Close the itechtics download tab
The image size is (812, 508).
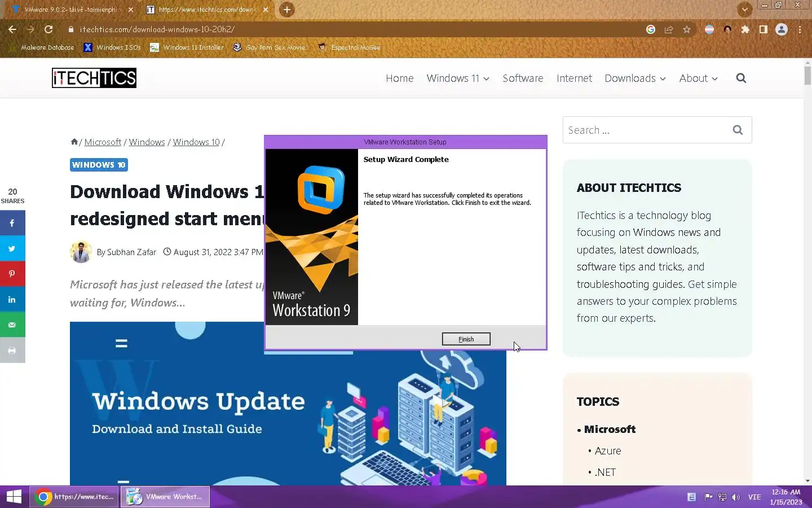(x=266, y=10)
